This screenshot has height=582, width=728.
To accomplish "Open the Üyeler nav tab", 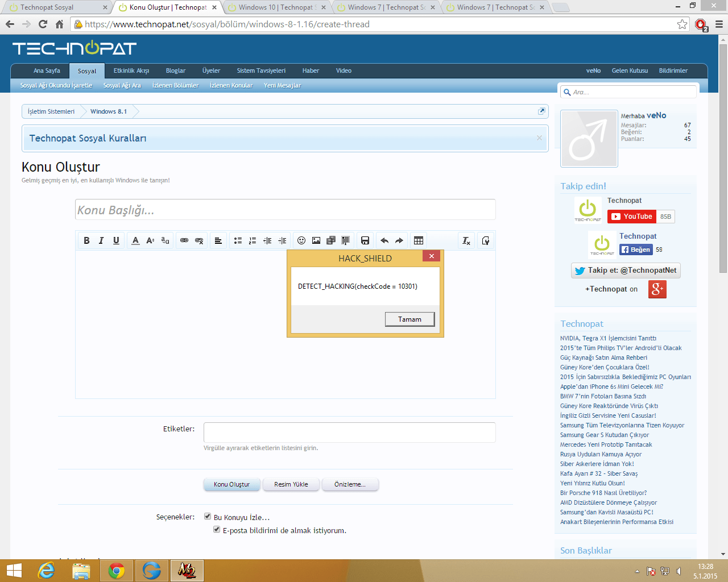I will [211, 70].
